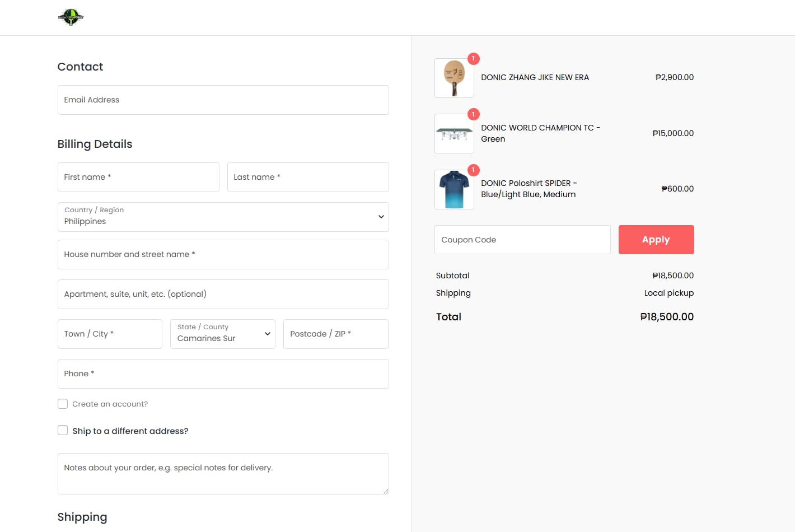The height and width of the screenshot is (532, 795).
Task: Click quantity badge on Poloshirt SPIDER
Action: 474,170
